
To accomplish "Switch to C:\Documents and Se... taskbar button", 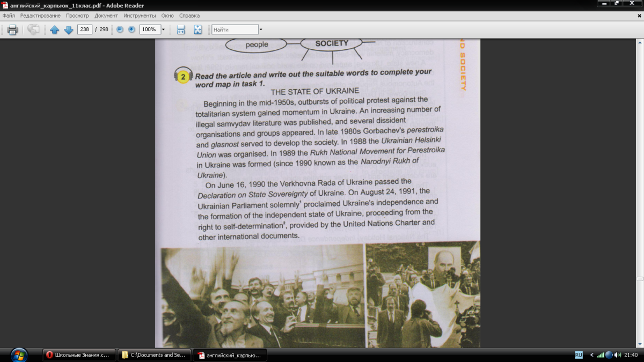I will (155, 355).
